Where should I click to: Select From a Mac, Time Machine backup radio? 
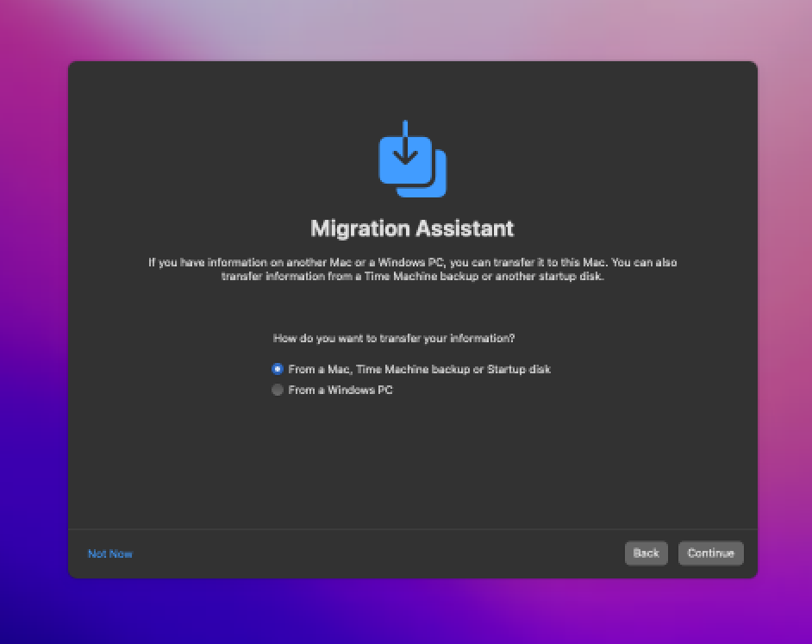(x=278, y=369)
